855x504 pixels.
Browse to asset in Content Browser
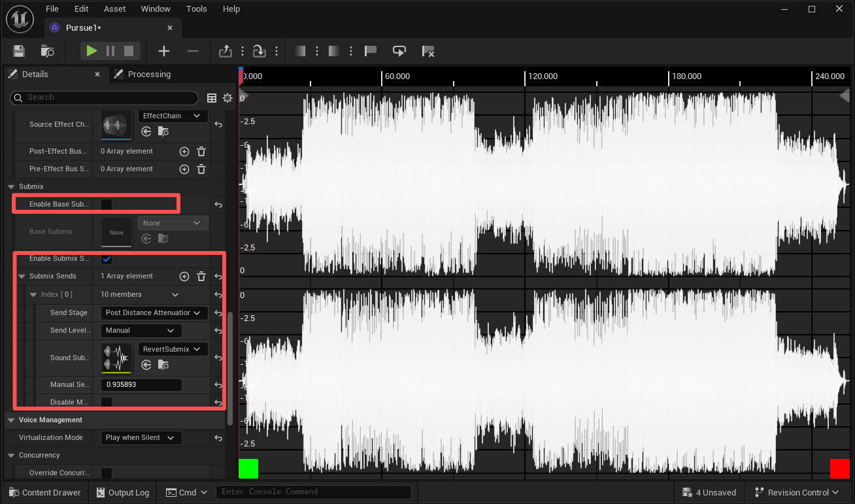tap(46, 51)
